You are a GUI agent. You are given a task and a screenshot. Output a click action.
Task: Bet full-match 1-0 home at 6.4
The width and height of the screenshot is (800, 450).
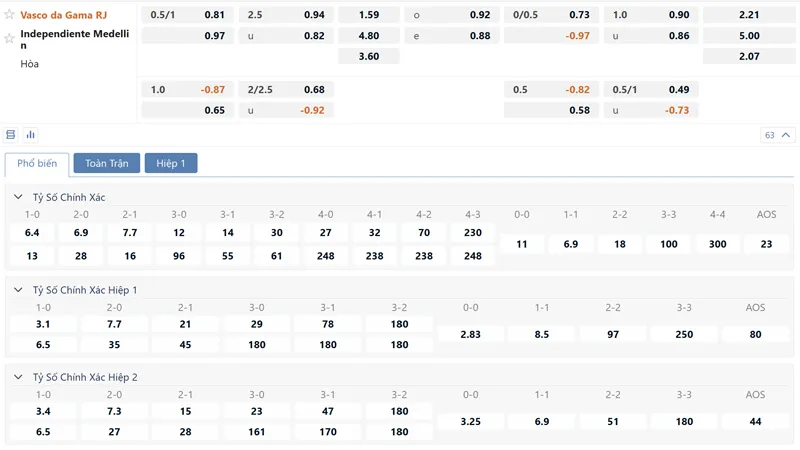(x=32, y=233)
